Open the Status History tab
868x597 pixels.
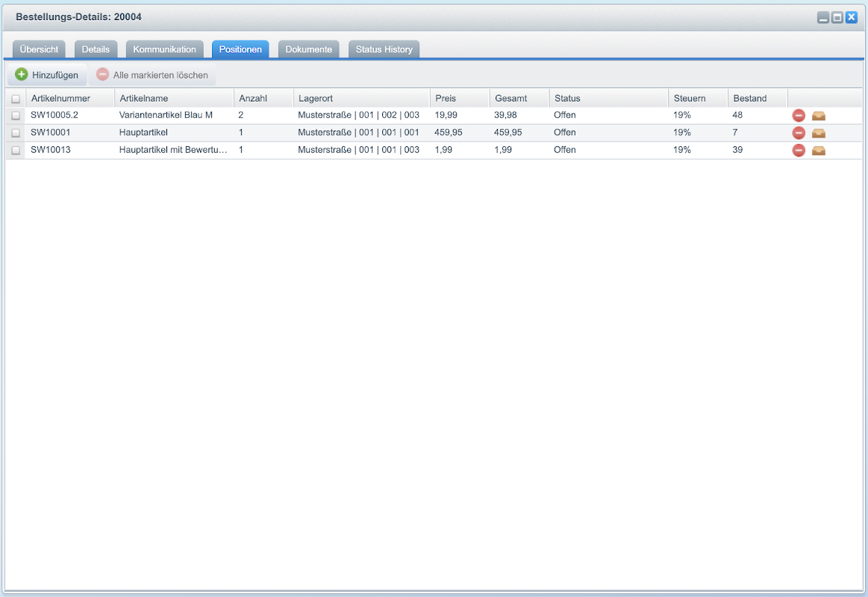pos(384,49)
